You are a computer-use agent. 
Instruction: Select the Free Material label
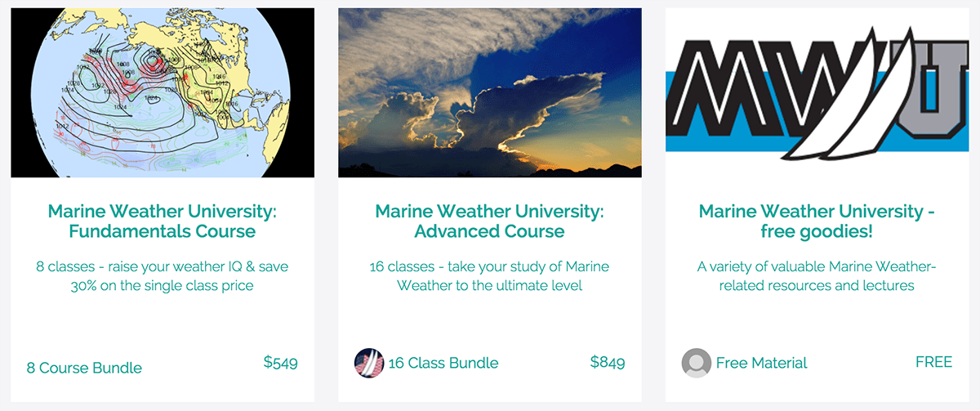click(x=761, y=363)
